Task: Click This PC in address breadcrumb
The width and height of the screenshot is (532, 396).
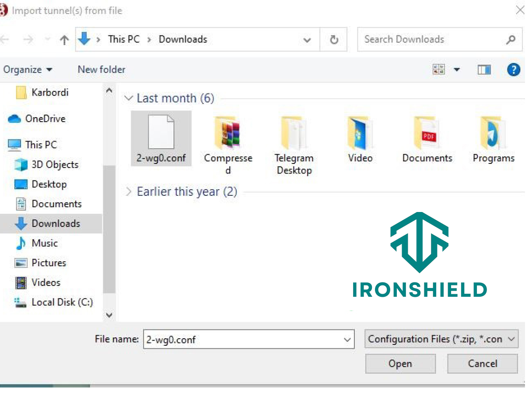Action: coord(124,39)
